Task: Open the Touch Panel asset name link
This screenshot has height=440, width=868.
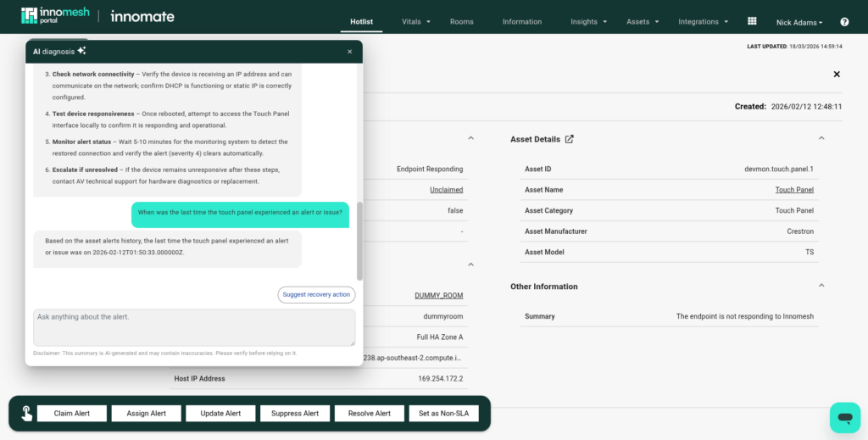Action: (794, 190)
